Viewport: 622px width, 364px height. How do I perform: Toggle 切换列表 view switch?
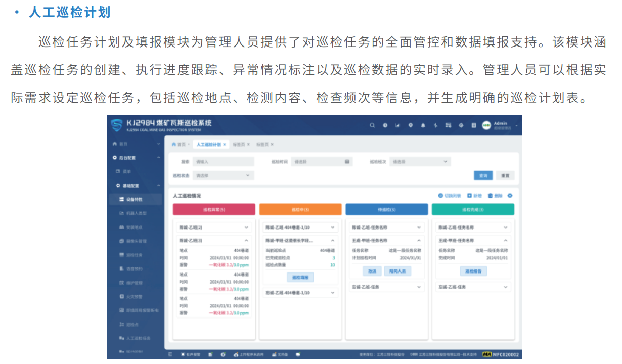point(441,196)
